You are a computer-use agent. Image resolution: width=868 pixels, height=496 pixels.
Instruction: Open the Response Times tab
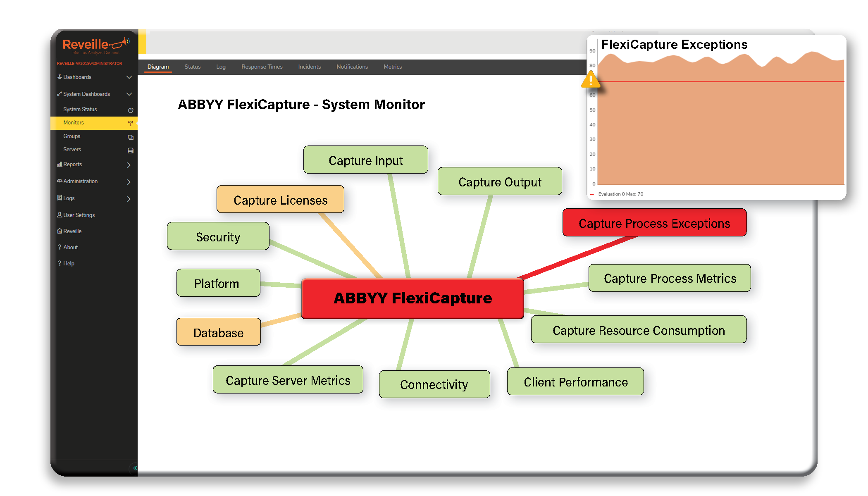(262, 67)
